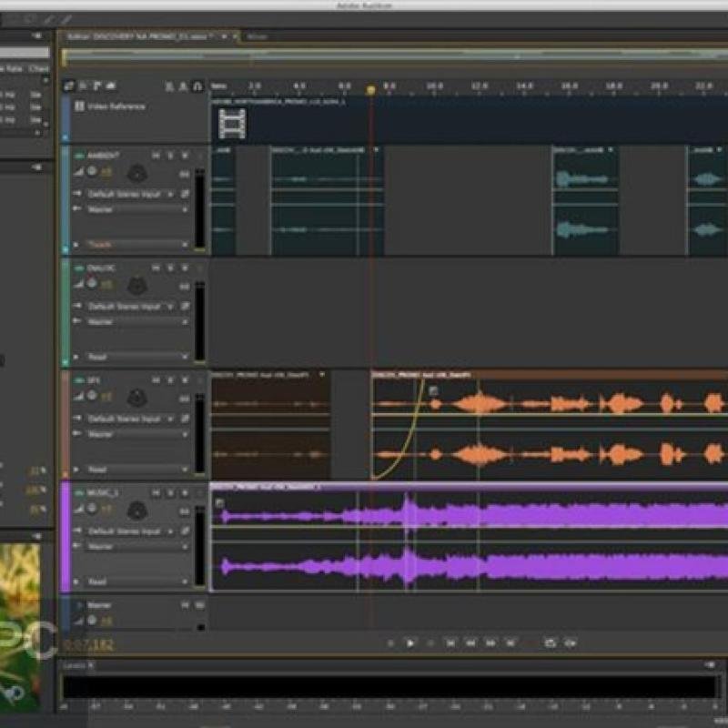Toggle Skip Selection transport button
Viewport: 728px width, 728px height.
click(571, 643)
